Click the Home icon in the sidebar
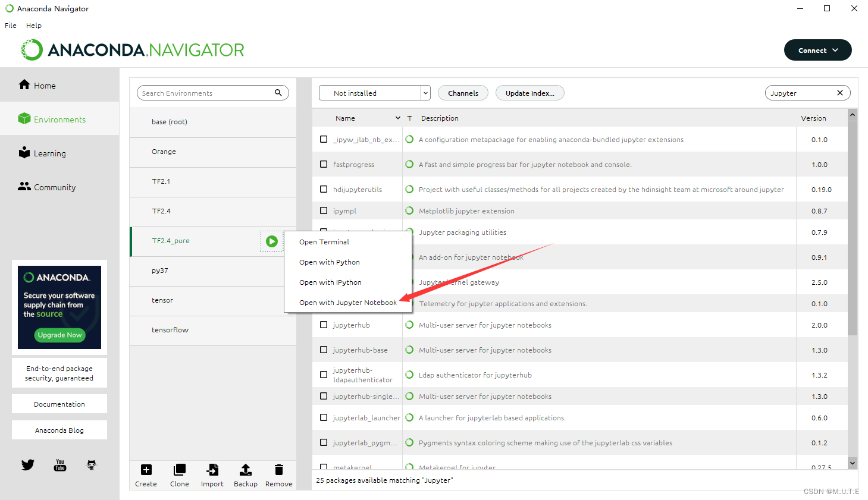The height and width of the screenshot is (500, 868). (24, 84)
